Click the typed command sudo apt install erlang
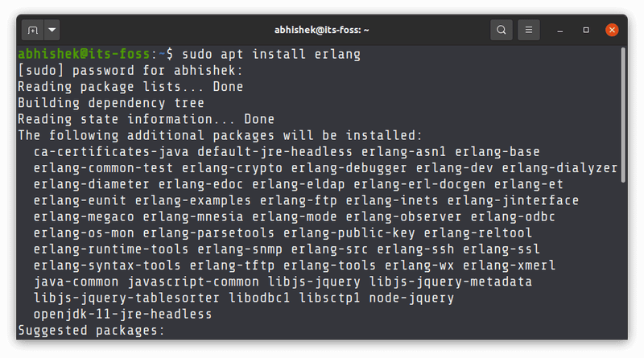The height and width of the screenshot is (358, 644). click(x=271, y=55)
